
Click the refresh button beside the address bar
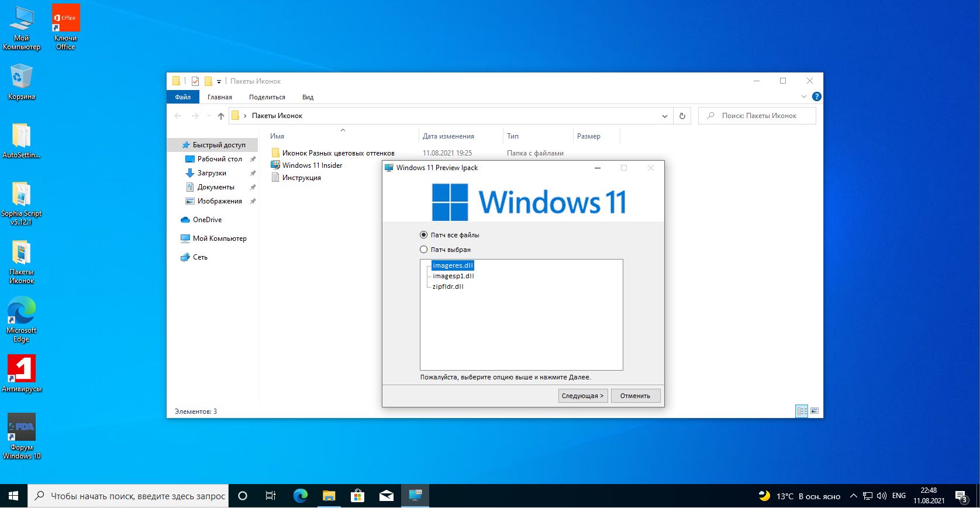(682, 116)
